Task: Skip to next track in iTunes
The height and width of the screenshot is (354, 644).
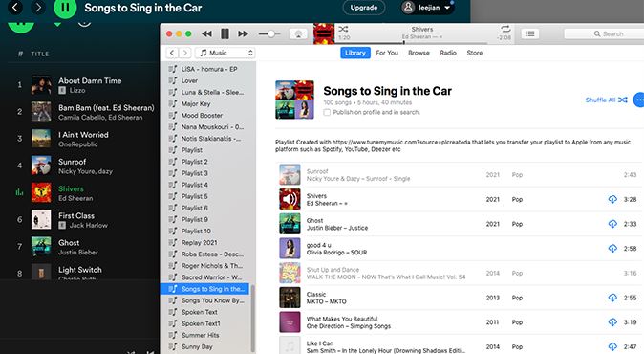Action: [243, 33]
